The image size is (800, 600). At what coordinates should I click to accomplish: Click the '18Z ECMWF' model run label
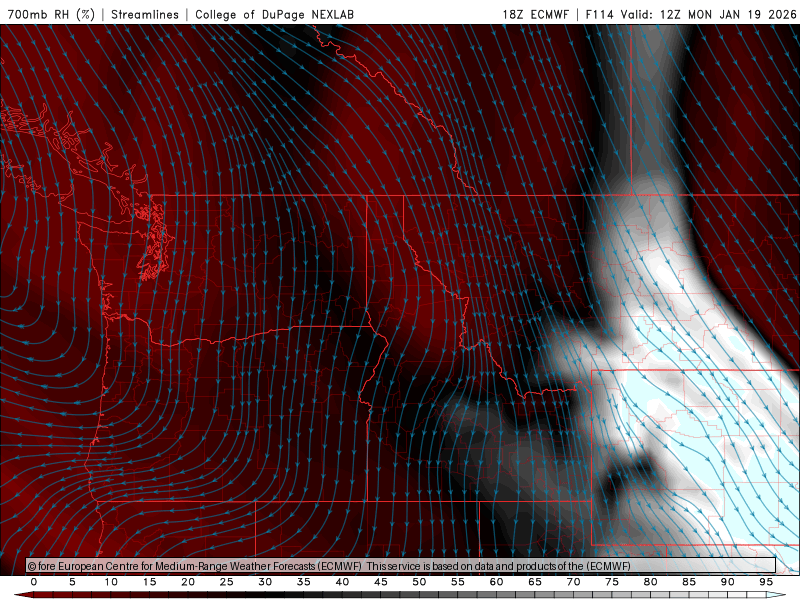(535, 14)
